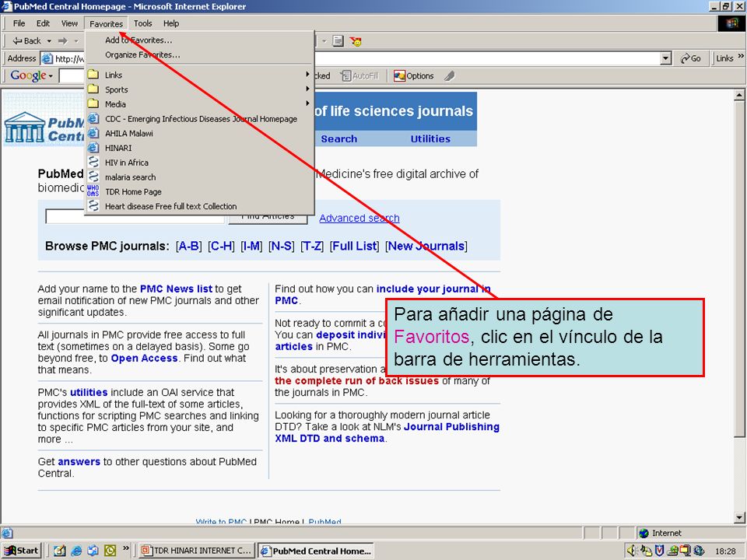The height and width of the screenshot is (560, 747).
Task: Click the vertical scrollbar thumb
Action: pyautogui.click(x=739, y=269)
